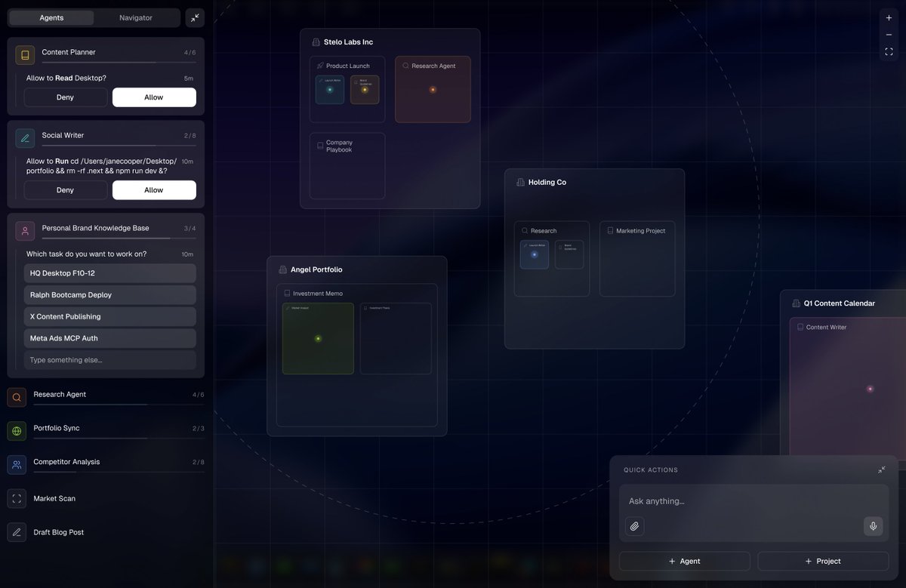
Task: Click Q1 Content Calendar group title
Action: click(840, 303)
